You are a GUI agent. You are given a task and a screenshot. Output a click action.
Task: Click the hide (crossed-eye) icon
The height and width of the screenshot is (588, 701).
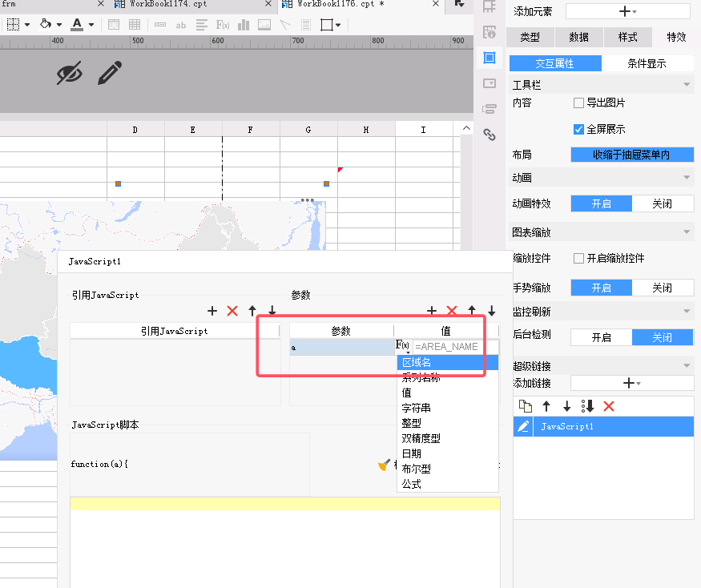pyautogui.click(x=70, y=74)
